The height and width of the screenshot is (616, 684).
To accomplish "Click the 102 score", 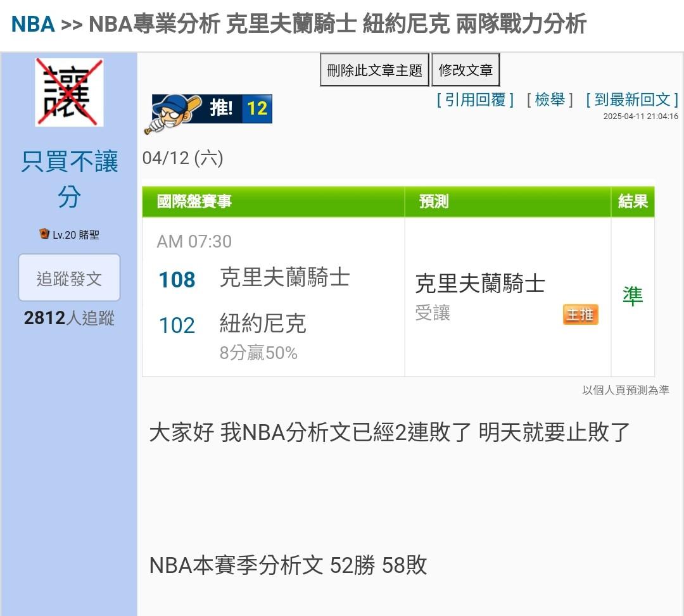I will [177, 325].
